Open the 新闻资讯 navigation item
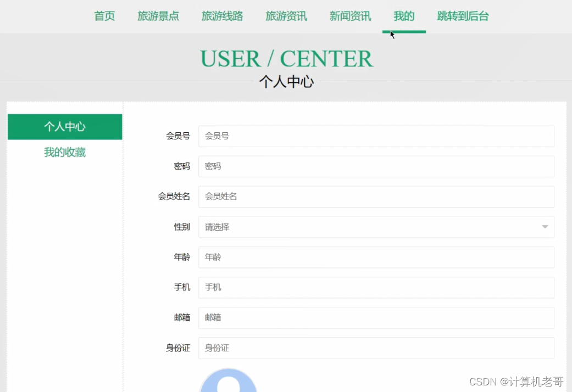Screen dimensions: 572x392 coord(350,16)
